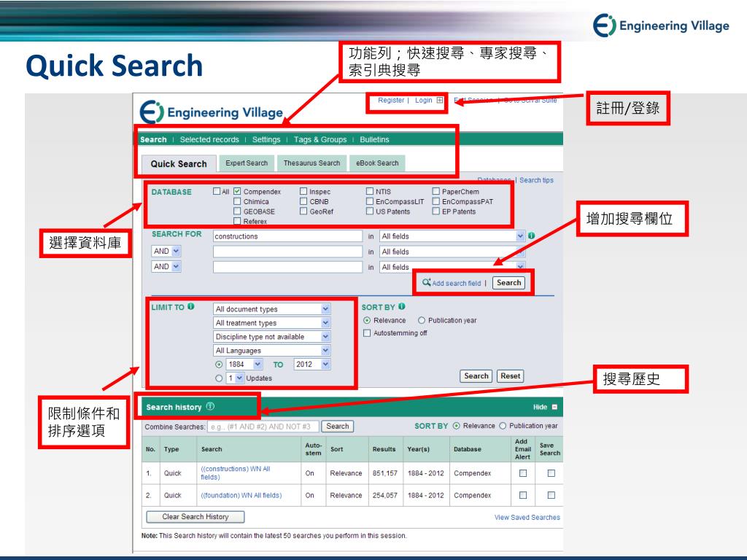The width and height of the screenshot is (747, 560).
Task: Open the 1884 start year dropdown
Action: click(244, 365)
